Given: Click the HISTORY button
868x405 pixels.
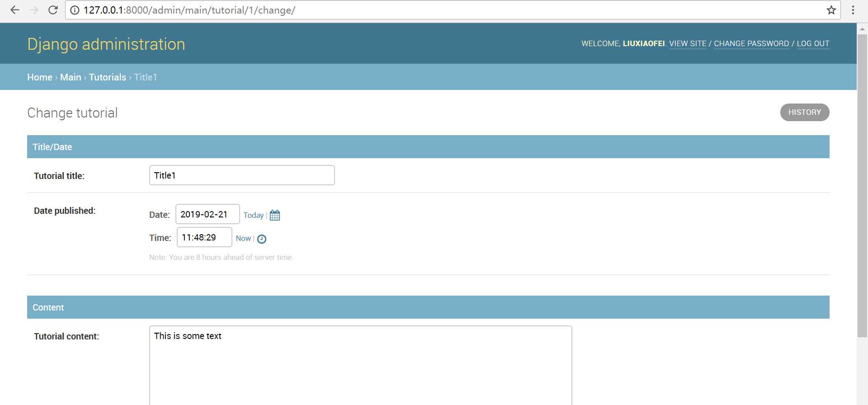Looking at the screenshot, I should click(x=805, y=112).
